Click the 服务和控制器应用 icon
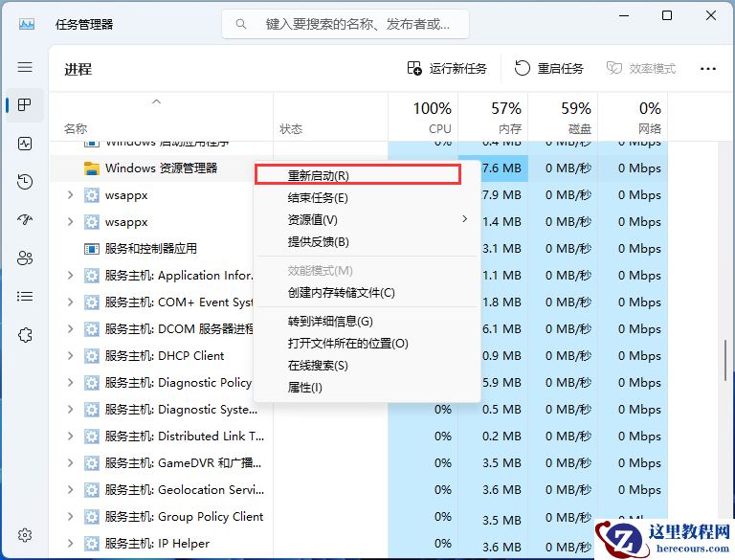Screen dimensions: 735x560 [x=92, y=249]
